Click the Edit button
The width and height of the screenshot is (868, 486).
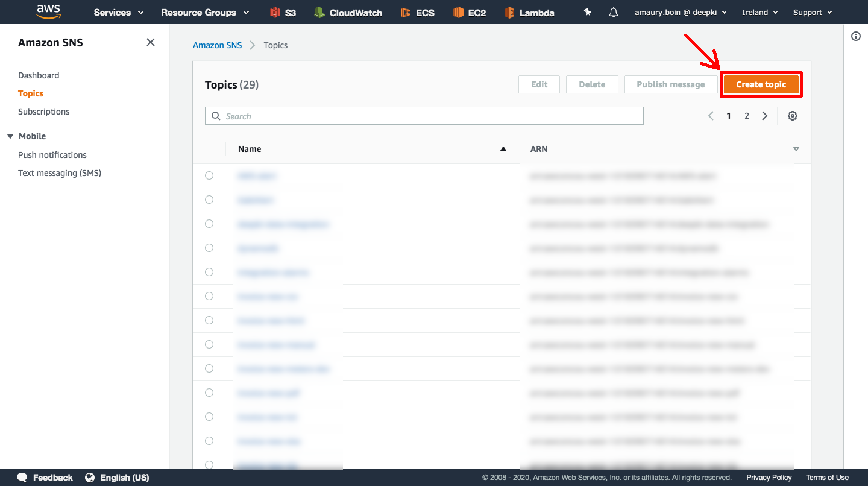(x=539, y=84)
